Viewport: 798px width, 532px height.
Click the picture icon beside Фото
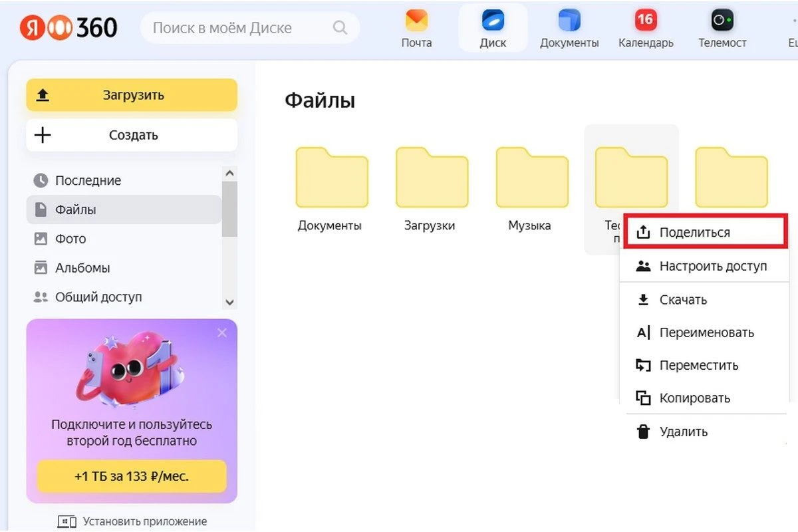(x=41, y=239)
